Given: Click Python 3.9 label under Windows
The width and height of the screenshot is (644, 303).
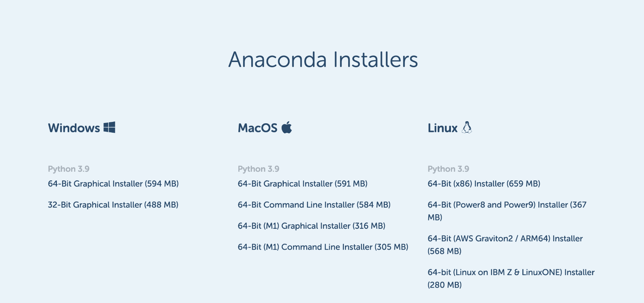Looking at the screenshot, I should pos(69,169).
